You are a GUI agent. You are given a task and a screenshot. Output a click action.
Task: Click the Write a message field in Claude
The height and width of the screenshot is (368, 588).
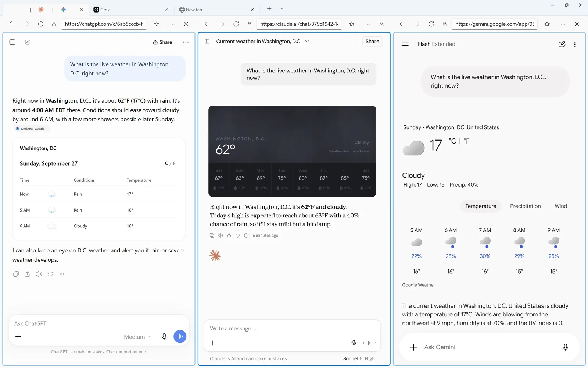[x=292, y=329]
